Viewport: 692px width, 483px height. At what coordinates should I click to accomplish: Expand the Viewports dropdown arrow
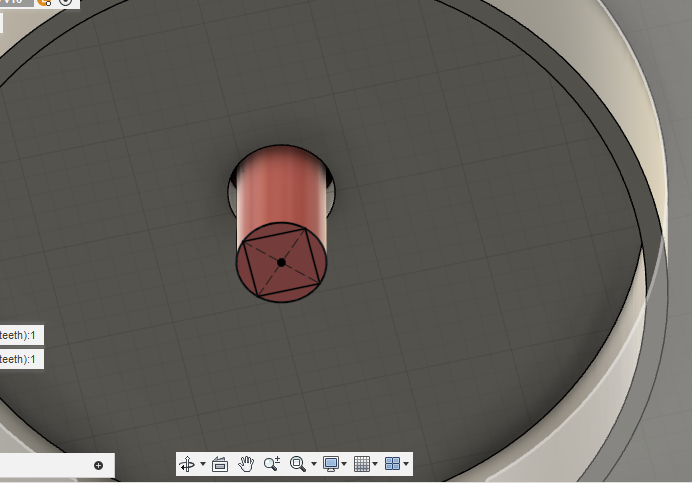tap(406, 464)
